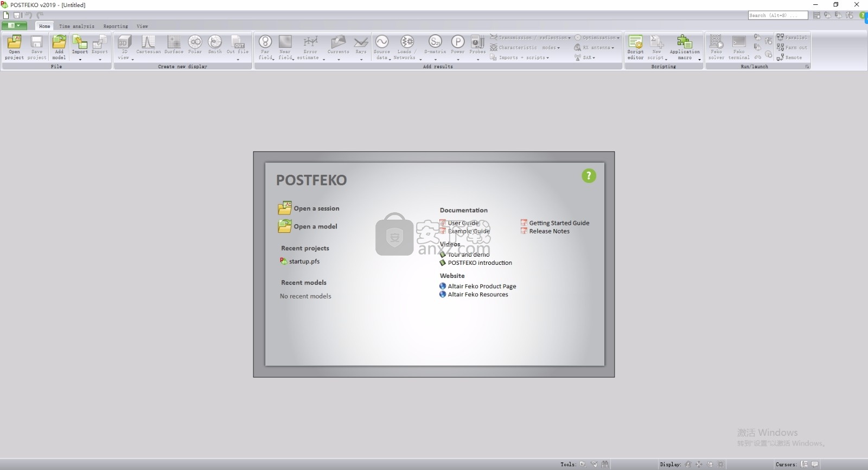The width and height of the screenshot is (868, 470).
Task: Open a model from start page
Action: pyautogui.click(x=308, y=226)
